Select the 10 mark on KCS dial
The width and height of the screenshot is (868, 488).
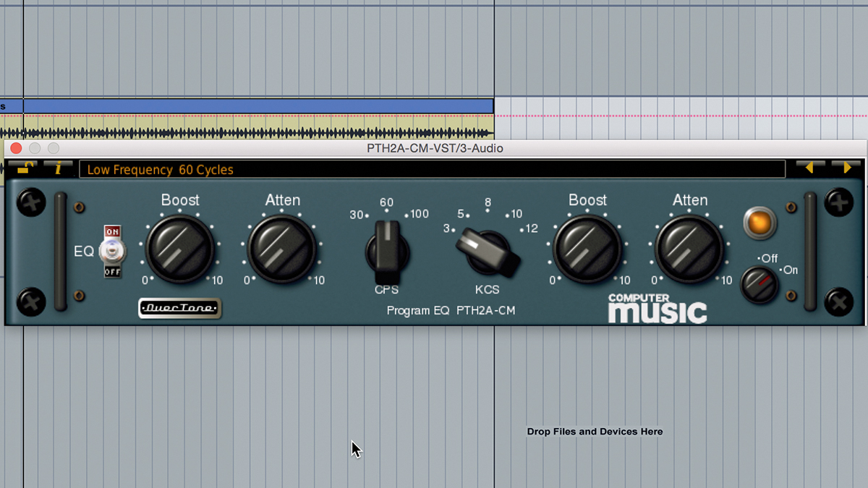[516, 214]
